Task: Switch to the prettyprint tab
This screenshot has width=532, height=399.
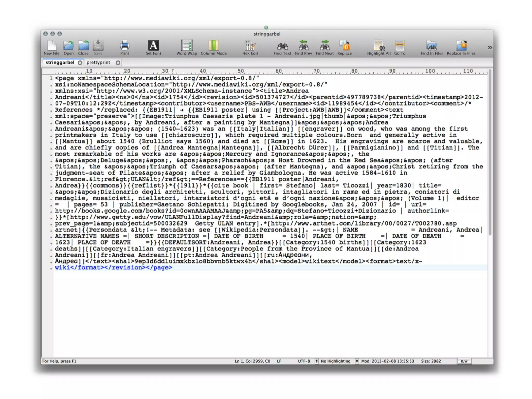Action: pos(98,63)
